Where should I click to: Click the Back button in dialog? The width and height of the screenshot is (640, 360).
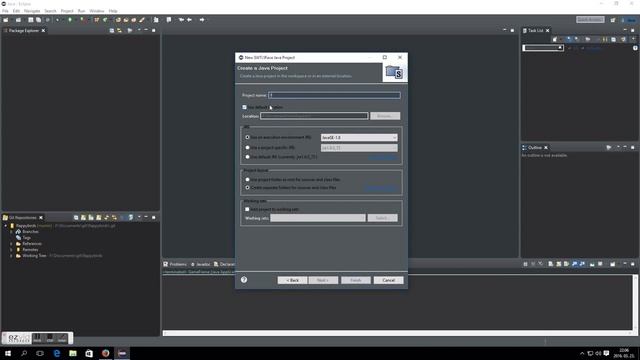[292, 280]
